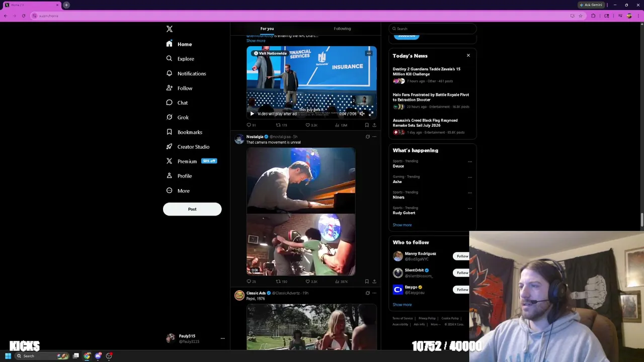
Task: Open the Destiny 2 Guardians news story
Action: tap(432, 74)
